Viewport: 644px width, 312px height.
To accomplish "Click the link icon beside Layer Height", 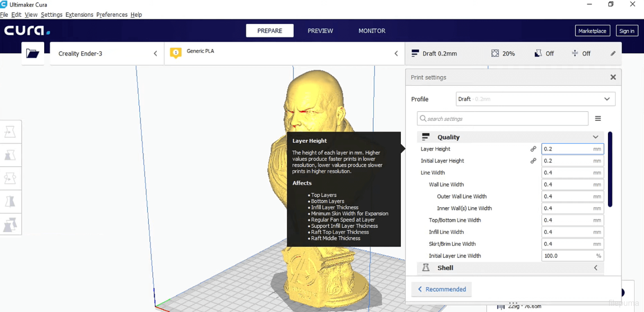I will [x=533, y=149].
